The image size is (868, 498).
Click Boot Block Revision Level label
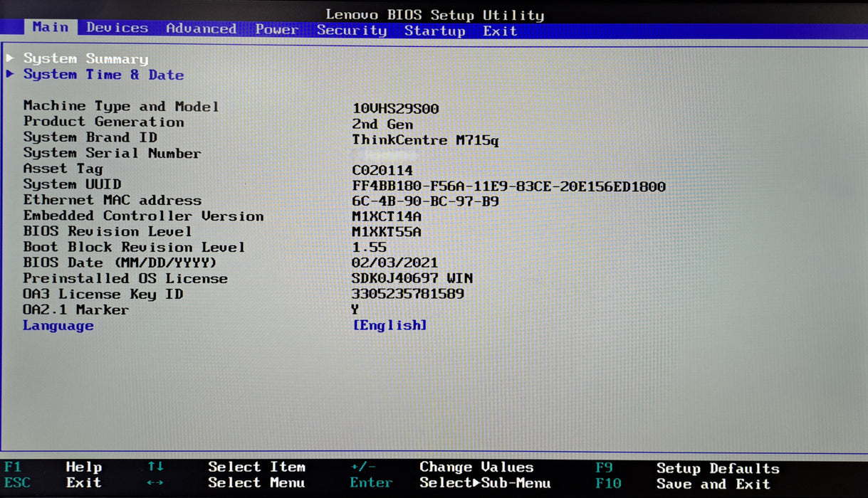click(135, 247)
